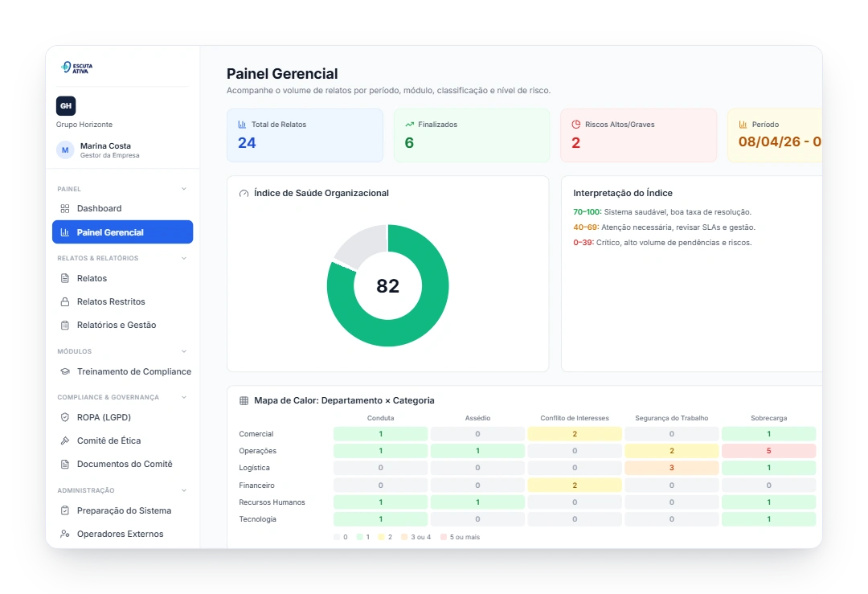Click the red '5 ou mais' legend swatch
The width and height of the screenshot is (868, 594).
(444, 537)
